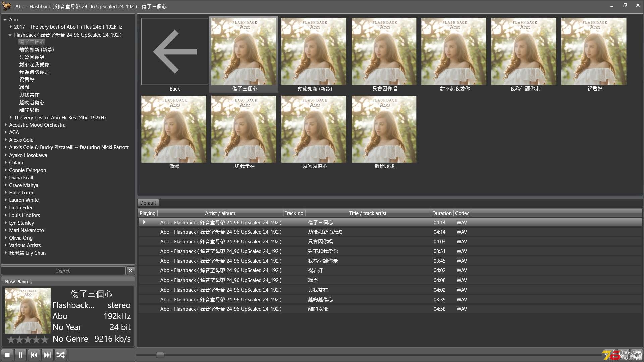Select playlist row 對不起我愛你
Screen dimensions: 644x362
[x=390, y=251]
